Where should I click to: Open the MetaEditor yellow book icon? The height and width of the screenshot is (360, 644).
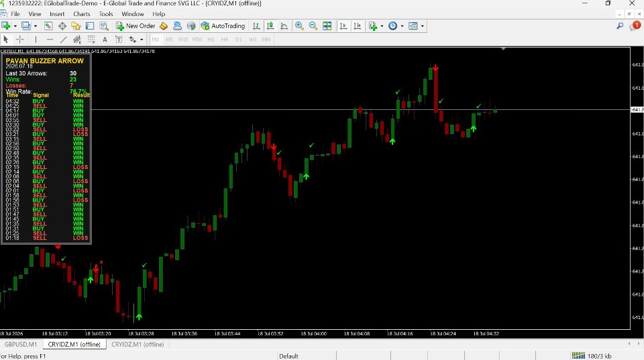point(164,26)
